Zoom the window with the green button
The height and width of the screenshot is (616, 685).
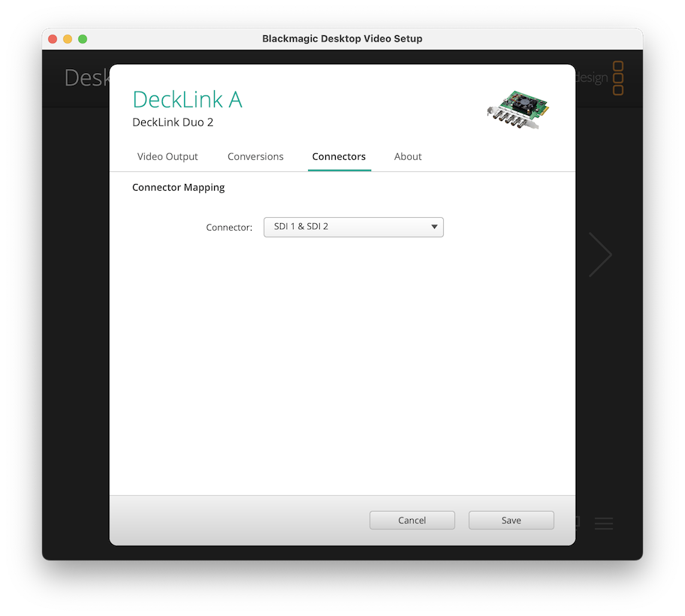pyautogui.click(x=83, y=39)
